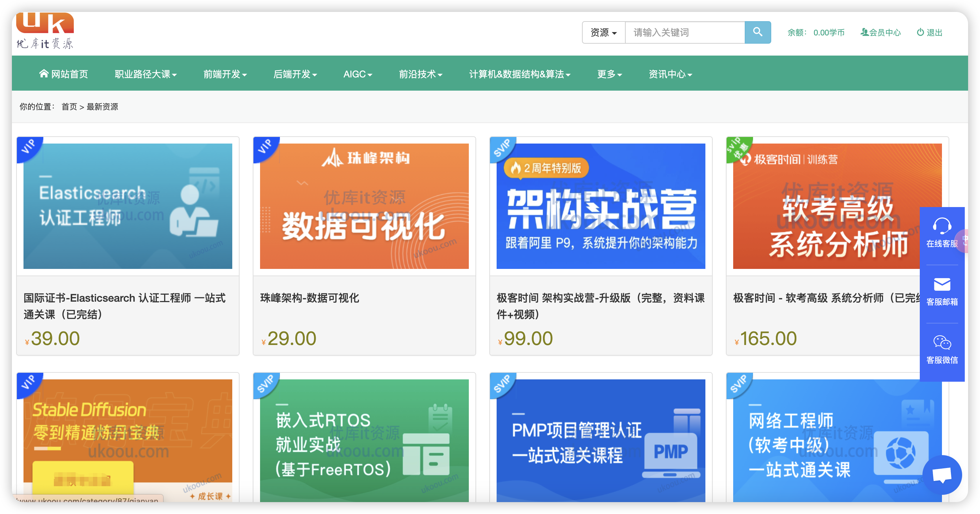Open the customer service WeChat icon
Viewport: 980px width, 514px height.
[x=942, y=342]
